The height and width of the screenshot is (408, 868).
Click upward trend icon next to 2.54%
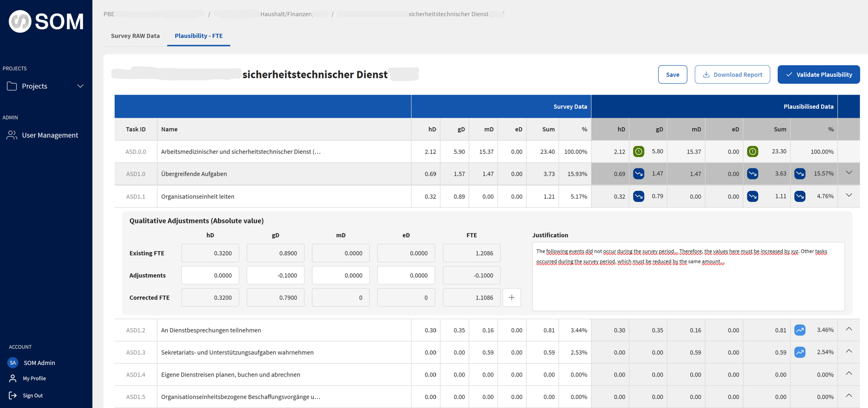pos(800,352)
